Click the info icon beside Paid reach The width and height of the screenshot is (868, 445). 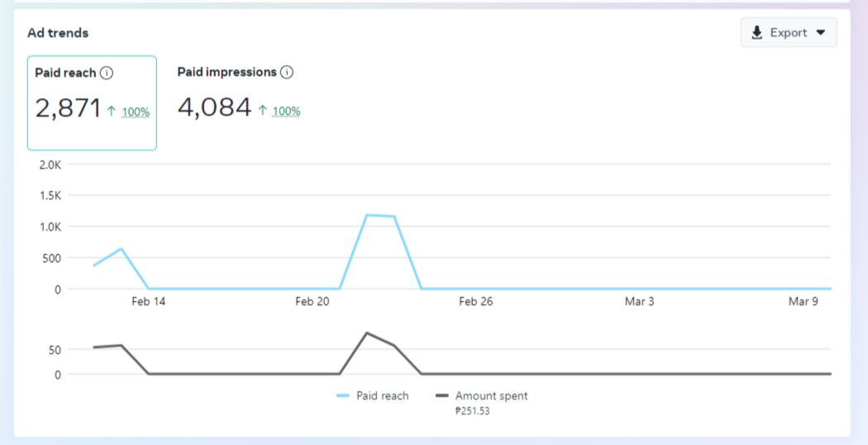(x=107, y=73)
